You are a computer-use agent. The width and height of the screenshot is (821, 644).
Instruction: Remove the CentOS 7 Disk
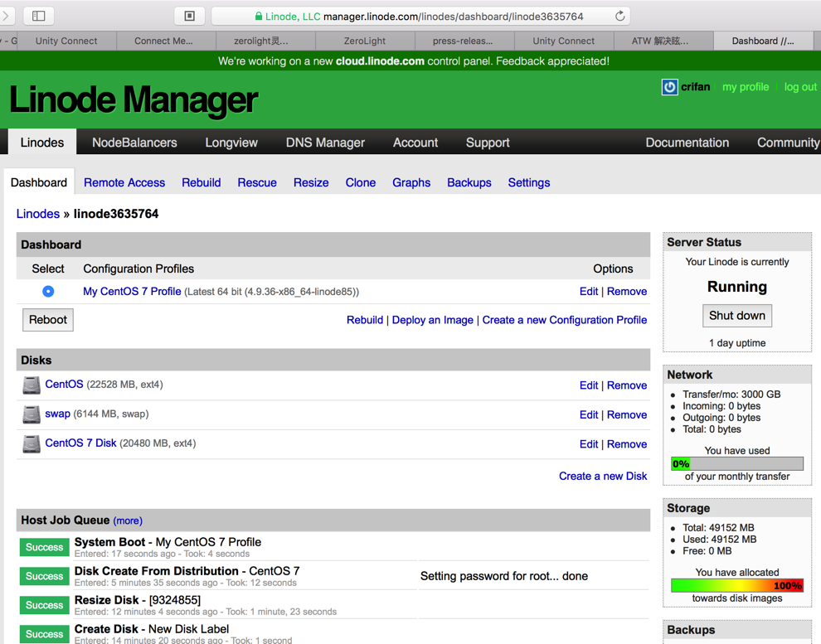click(x=627, y=443)
